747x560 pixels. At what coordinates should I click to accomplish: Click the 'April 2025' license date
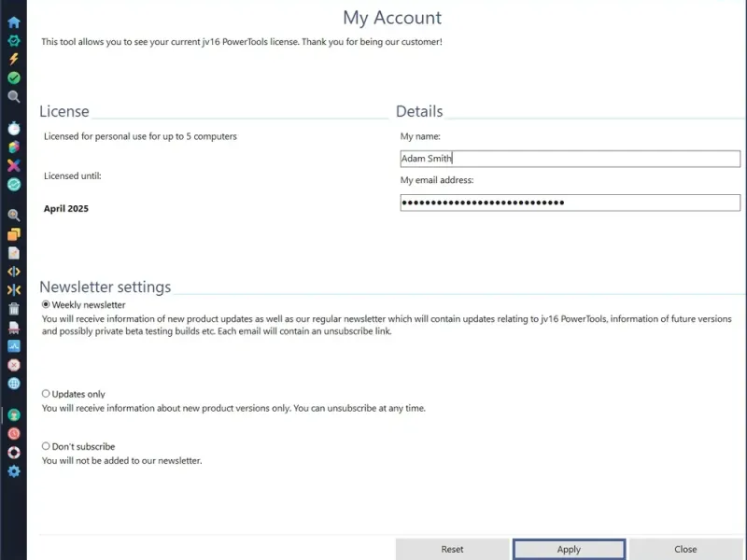[66, 208]
